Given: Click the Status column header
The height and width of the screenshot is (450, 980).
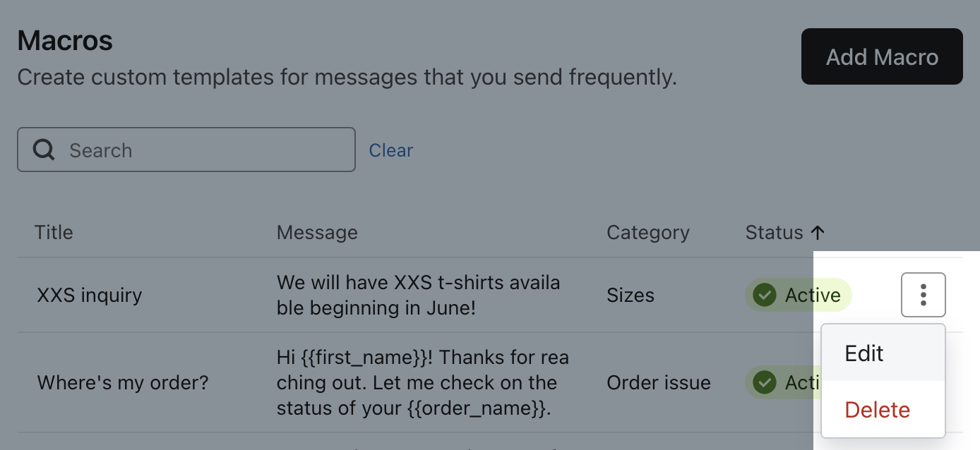Looking at the screenshot, I should point(774,233).
